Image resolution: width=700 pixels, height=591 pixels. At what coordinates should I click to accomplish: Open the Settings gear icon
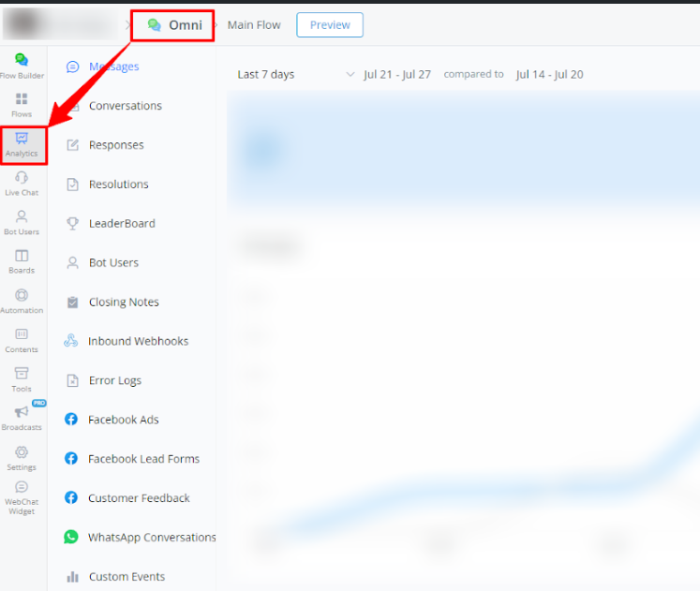click(22, 457)
